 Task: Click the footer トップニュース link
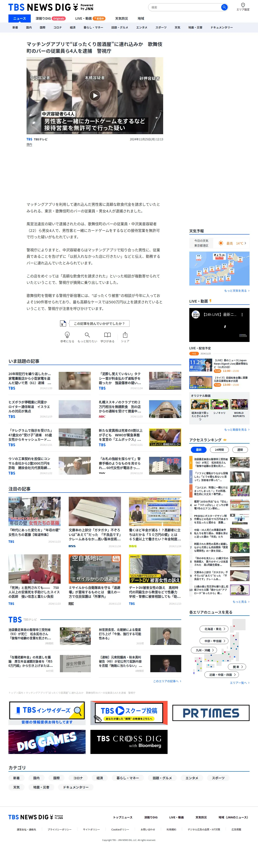tap(123, 817)
